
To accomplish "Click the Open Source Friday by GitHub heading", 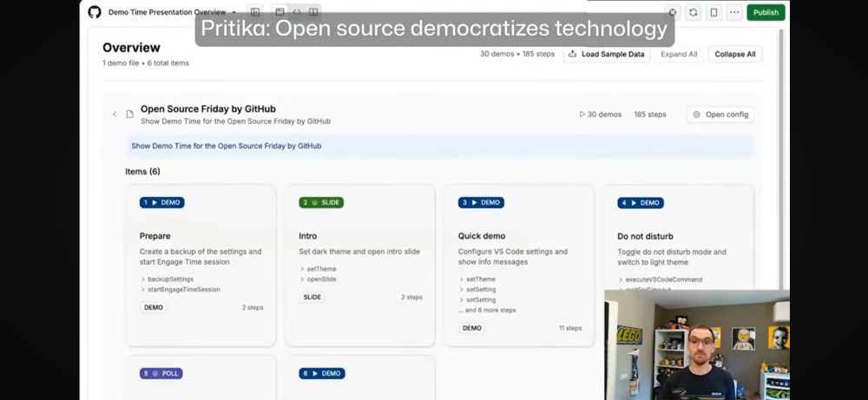I will coord(208,109).
